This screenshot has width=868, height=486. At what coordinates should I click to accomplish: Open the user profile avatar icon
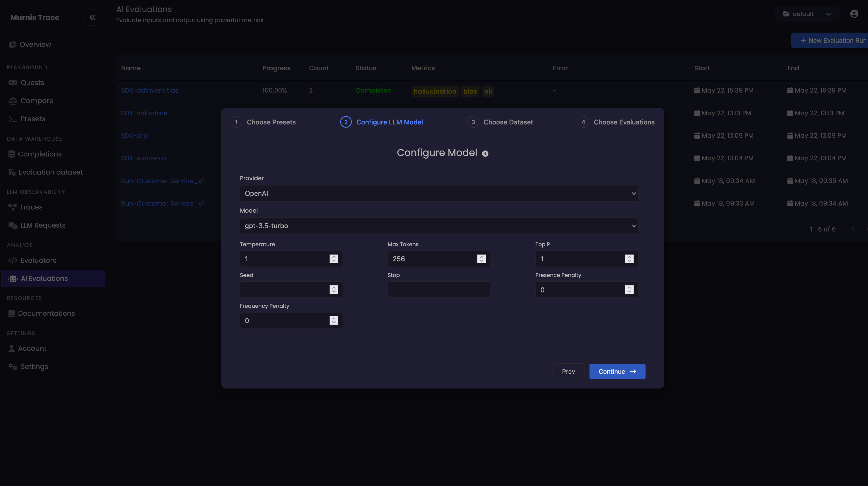(x=854, y=14)
